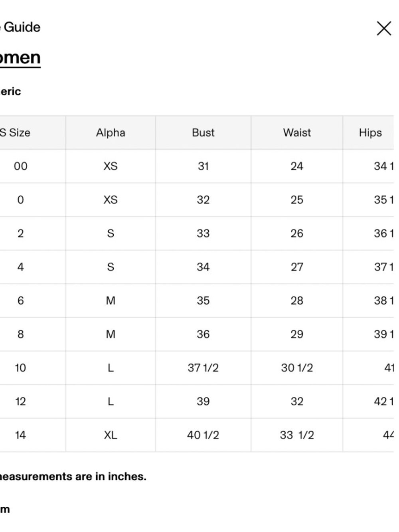Select size 00 row cell
Image resolution: width=399 pixels, height=532 pixels.
click(x=21, y=166)
